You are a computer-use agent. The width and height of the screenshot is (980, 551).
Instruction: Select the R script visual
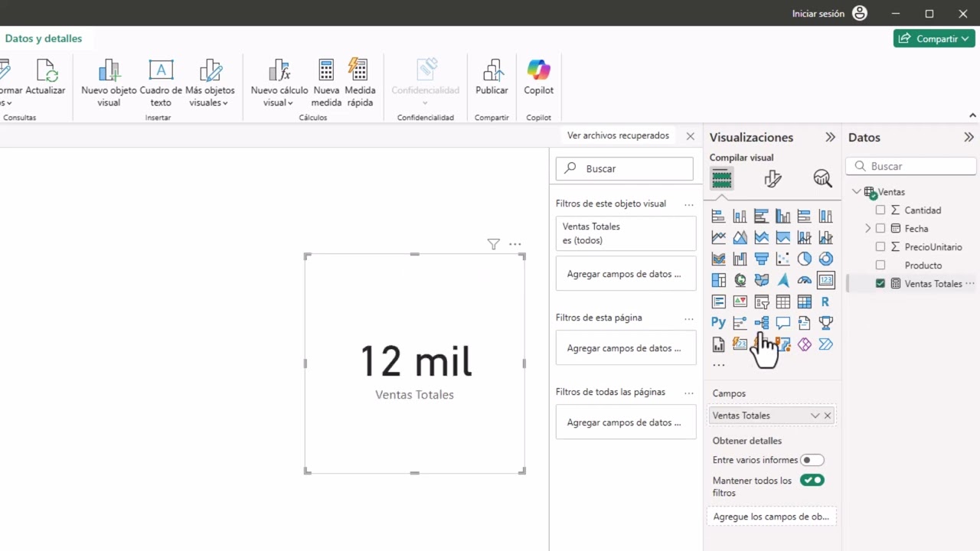825,302
